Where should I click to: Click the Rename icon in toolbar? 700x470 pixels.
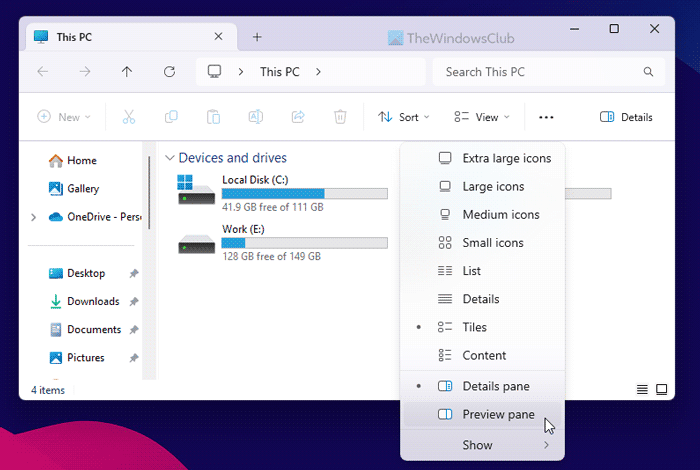click(x=255, y=117)
